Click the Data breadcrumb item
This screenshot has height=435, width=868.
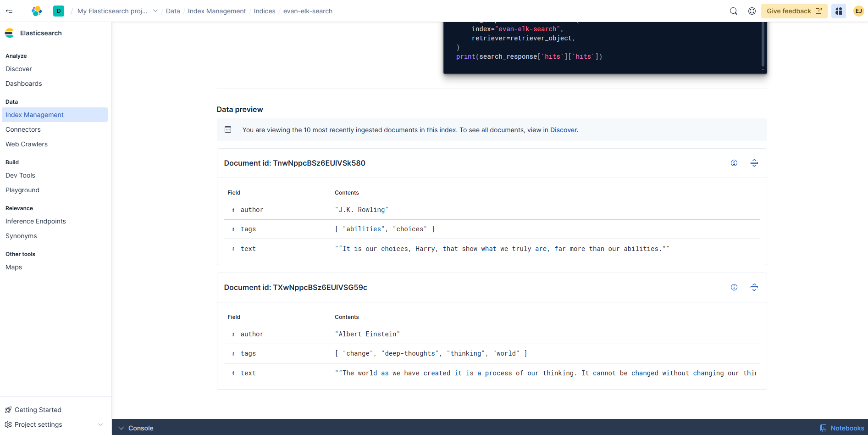[173, 11]
